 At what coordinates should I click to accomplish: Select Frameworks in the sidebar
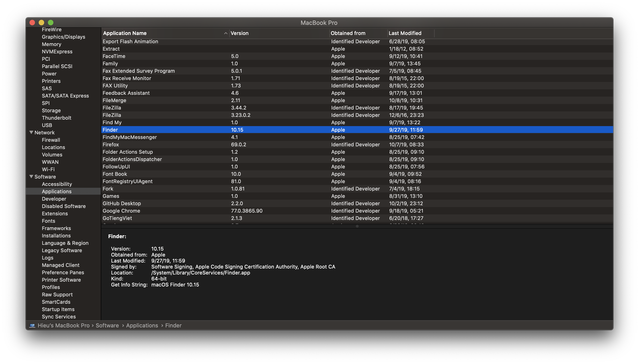coord(56,228)
